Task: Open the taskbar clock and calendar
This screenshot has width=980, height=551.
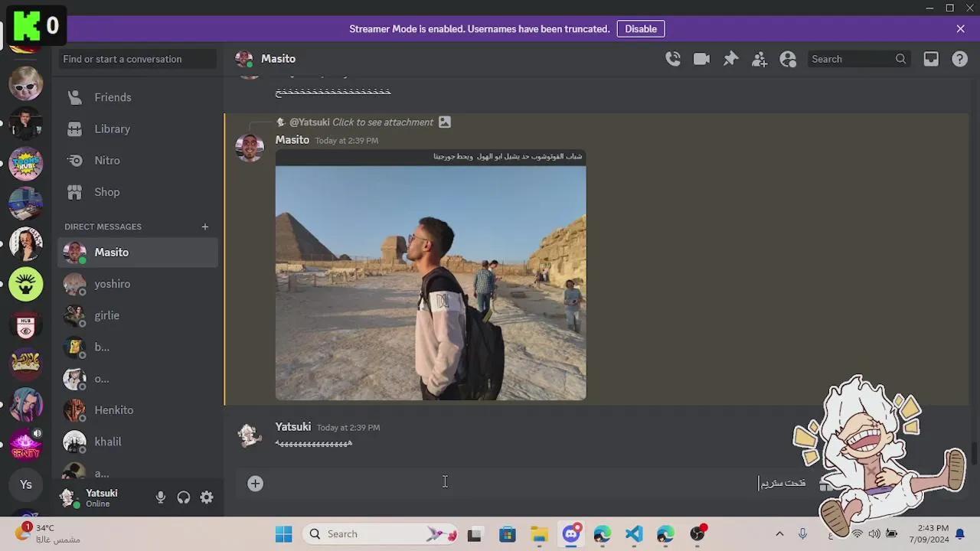Action: click(x=929, y=534)
